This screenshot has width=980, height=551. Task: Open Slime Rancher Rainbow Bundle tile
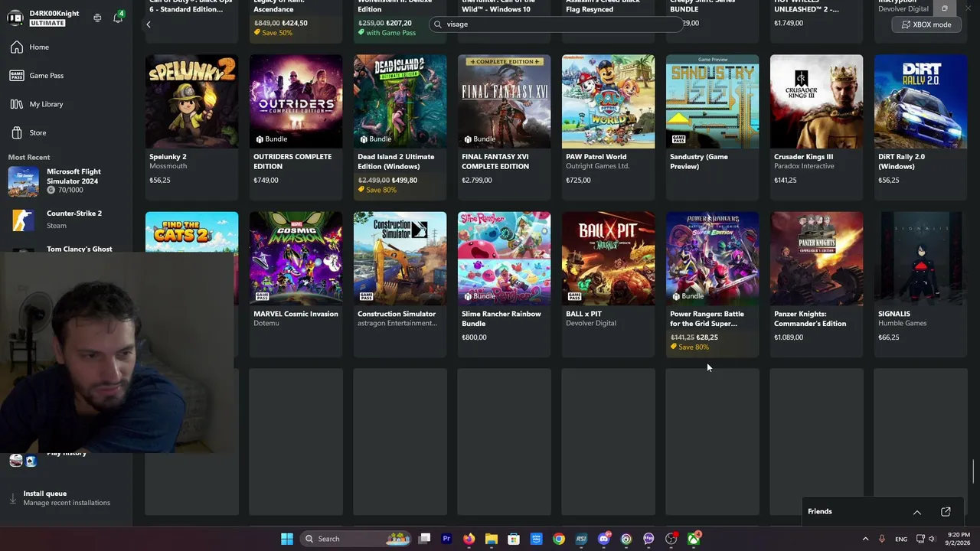click(504, 284)
